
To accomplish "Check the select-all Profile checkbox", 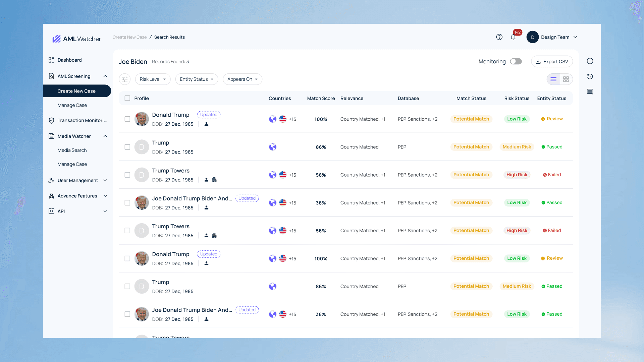I will pos(127,98).
